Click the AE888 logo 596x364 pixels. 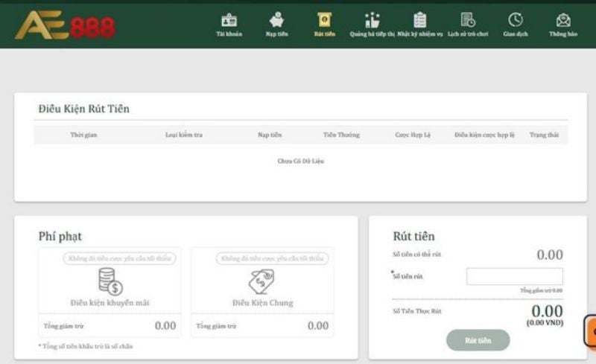coord(66,25)
